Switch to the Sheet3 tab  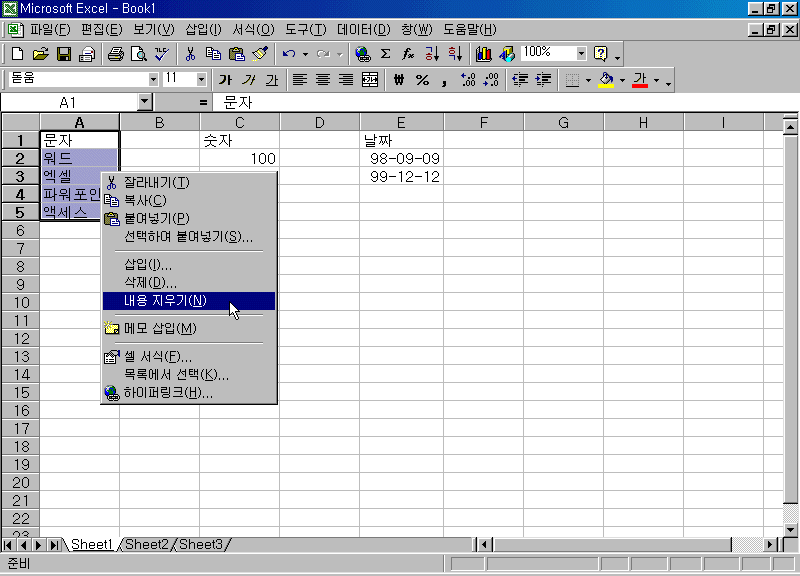[201, 544]
